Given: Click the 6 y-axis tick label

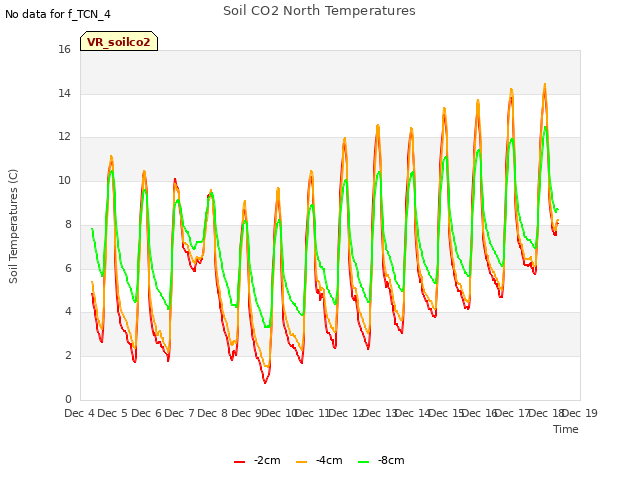Looking at the screenshot, I should point(68,268).
